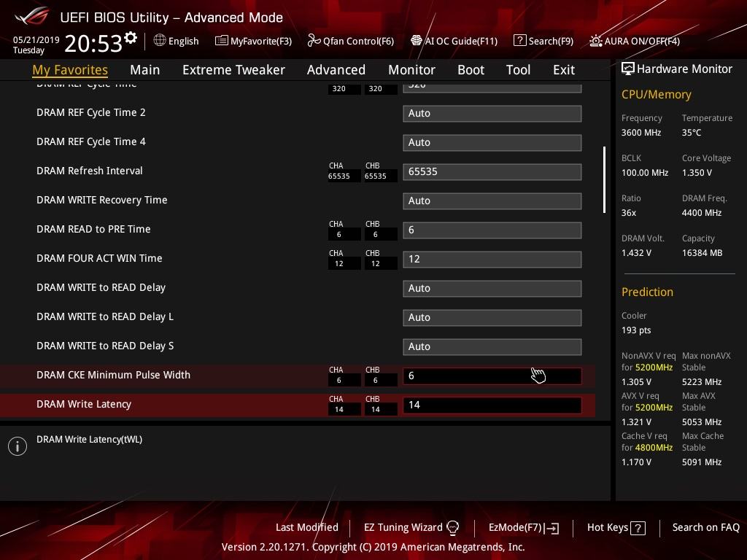Image resolution: width=747 pixels, height=560 pixels.
Task: Open Extreme Tweaker tab
Action: pyautogui.click(x=233, y=70)
